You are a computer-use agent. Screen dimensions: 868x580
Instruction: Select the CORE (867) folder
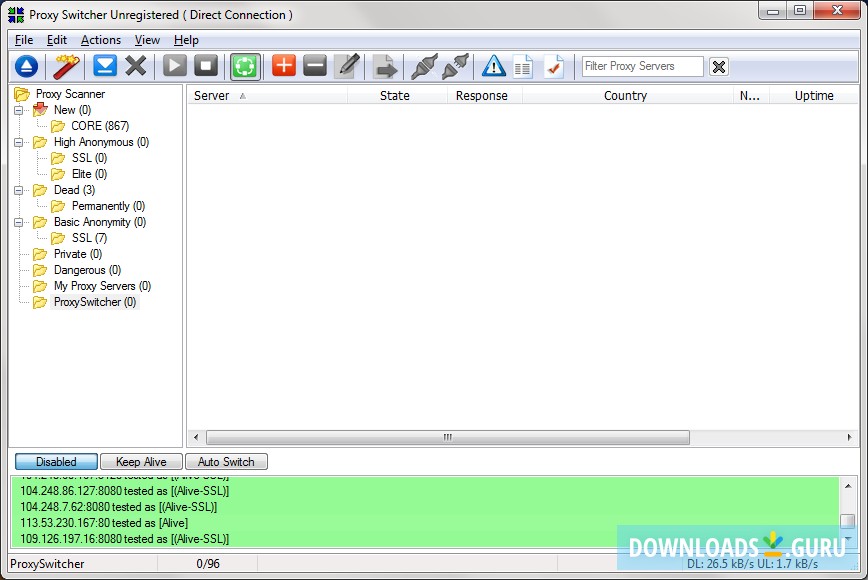tap(100, 126)
